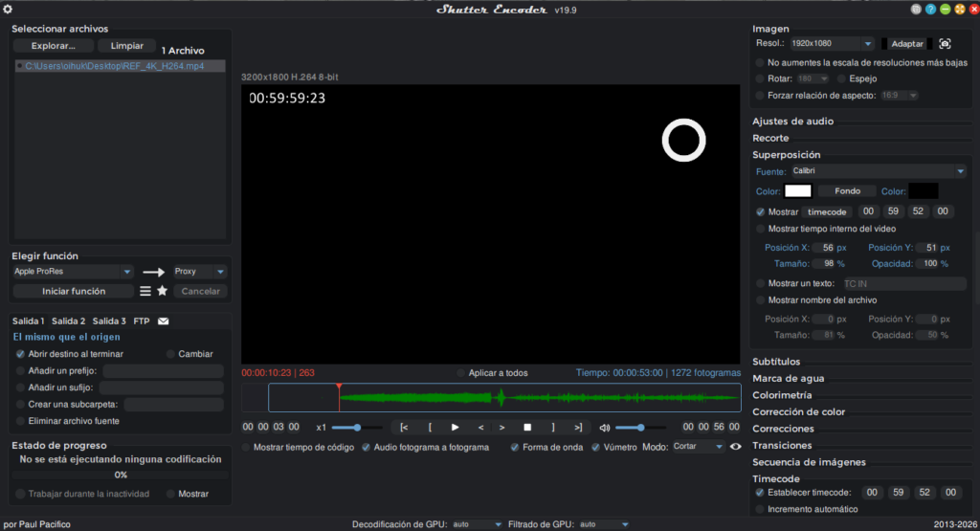
Task: Click the Adaptar button
Action: pos(907,44)
